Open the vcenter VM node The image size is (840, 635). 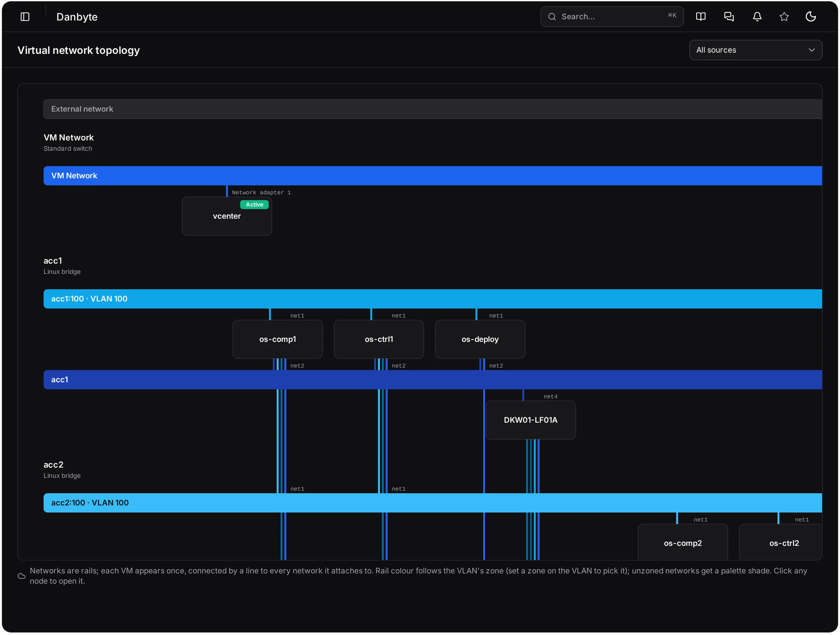[227, 216]
